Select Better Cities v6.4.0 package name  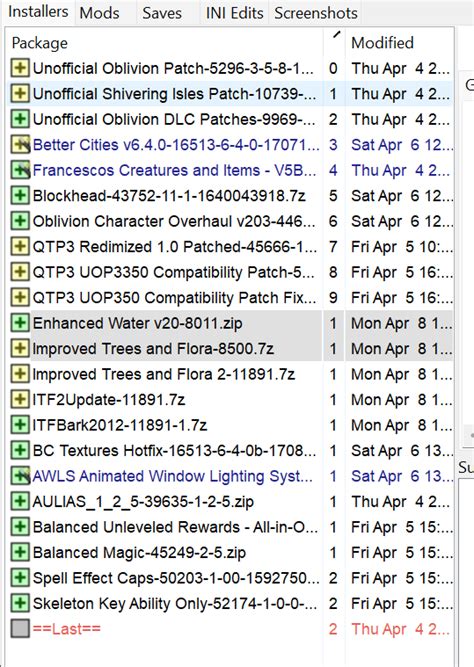(x=176, y=145)
